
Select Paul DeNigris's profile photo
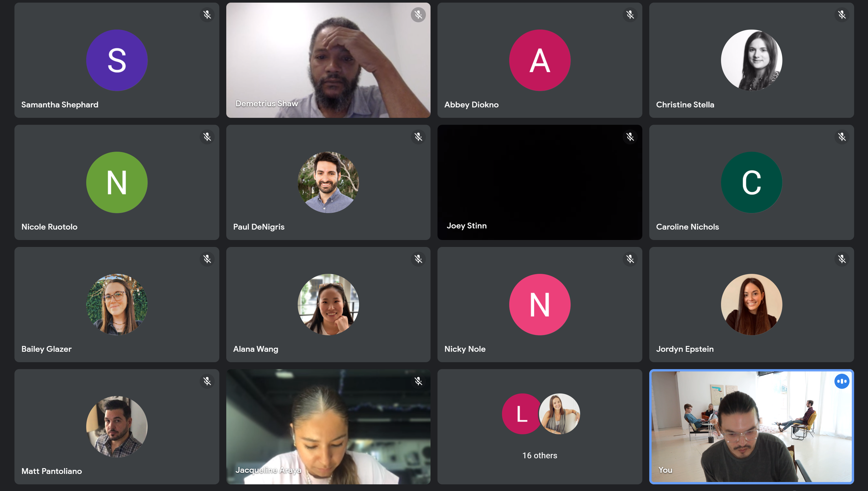click(328, 182)
